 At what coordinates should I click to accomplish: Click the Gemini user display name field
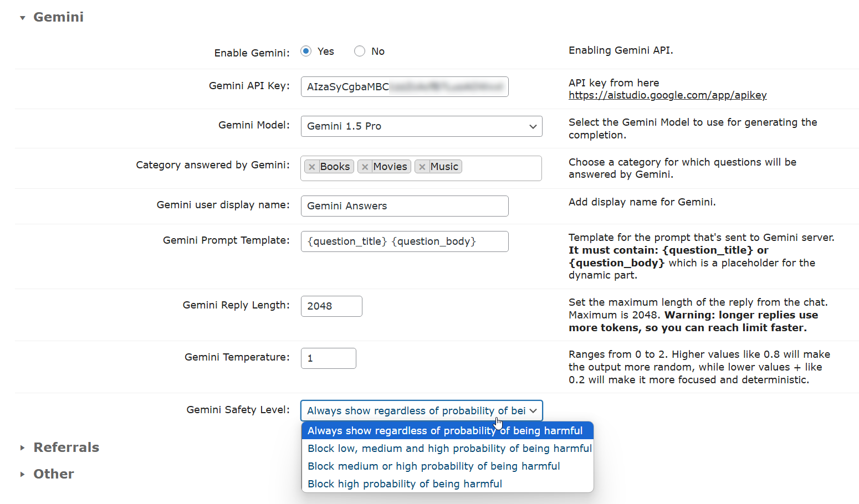tap(405, 206)
